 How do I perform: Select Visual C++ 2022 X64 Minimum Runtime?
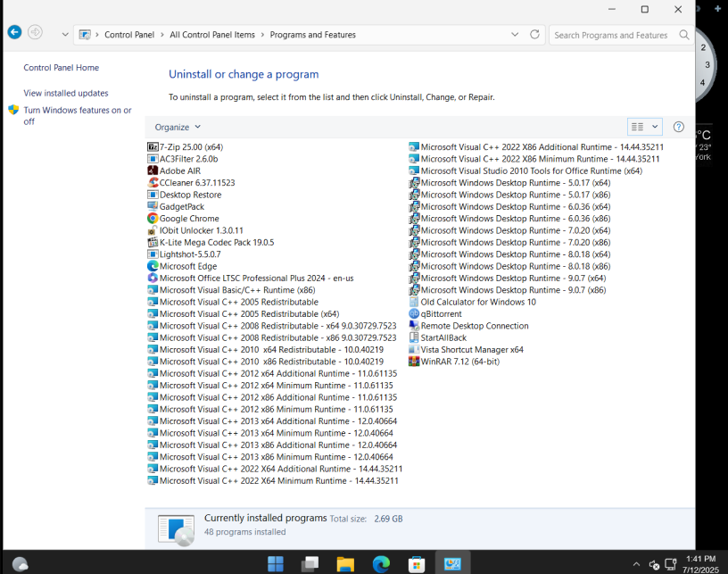pos(274,480)
